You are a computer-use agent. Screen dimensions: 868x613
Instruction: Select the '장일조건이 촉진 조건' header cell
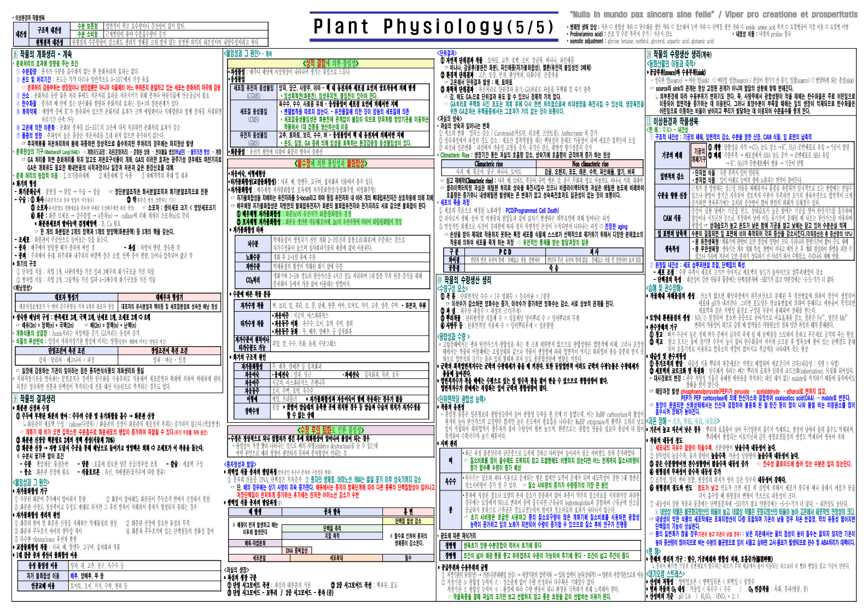click(170, 351)
